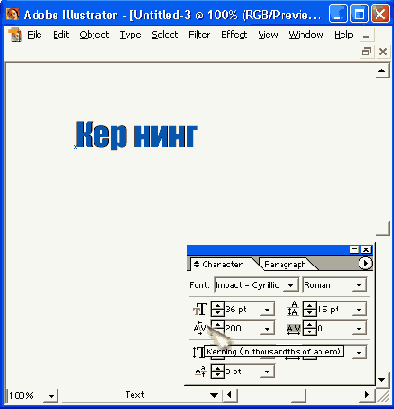The height and width of the screenshot is (409, 394).
Task: Click the blue Кернинг text on canvas
Action: pyautogui.click(x=136, y=135)
